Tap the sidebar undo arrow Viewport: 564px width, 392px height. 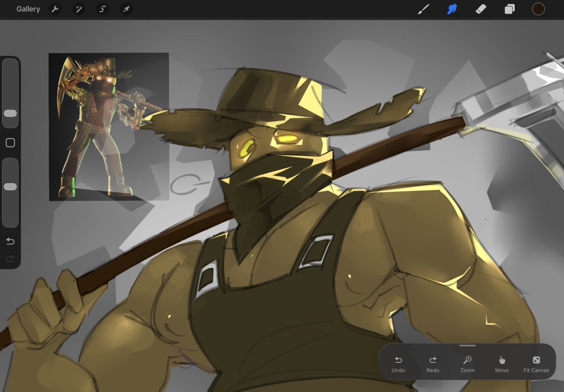(10, 241)
